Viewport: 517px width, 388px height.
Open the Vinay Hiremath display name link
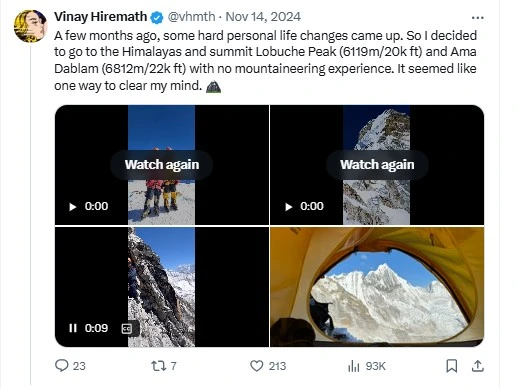coord(100,17)
